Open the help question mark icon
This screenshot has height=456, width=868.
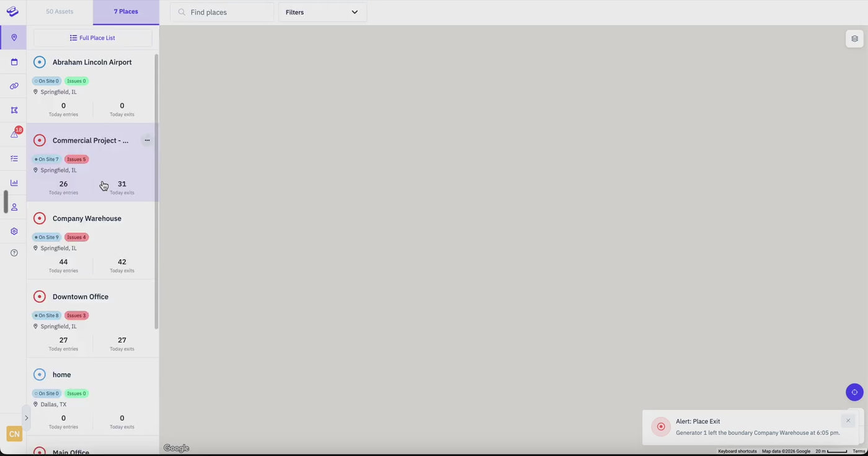[x=14, y=253]
